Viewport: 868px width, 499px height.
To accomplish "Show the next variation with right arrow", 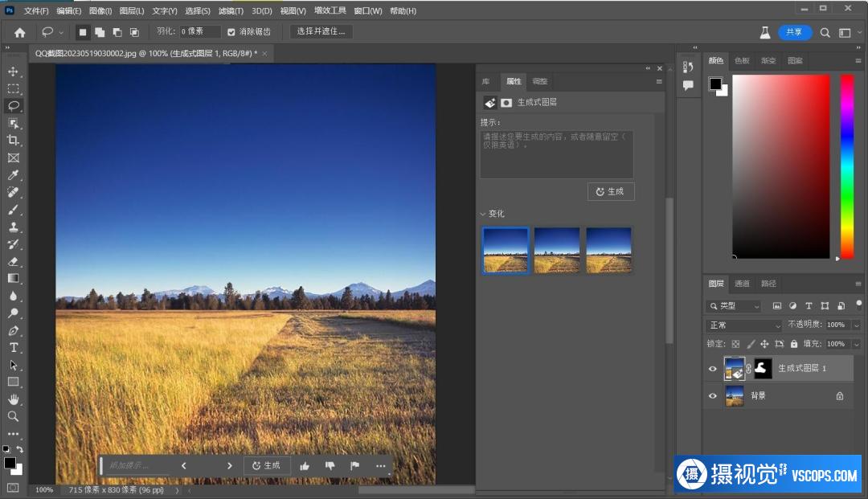I will click(x=230, y=466).
